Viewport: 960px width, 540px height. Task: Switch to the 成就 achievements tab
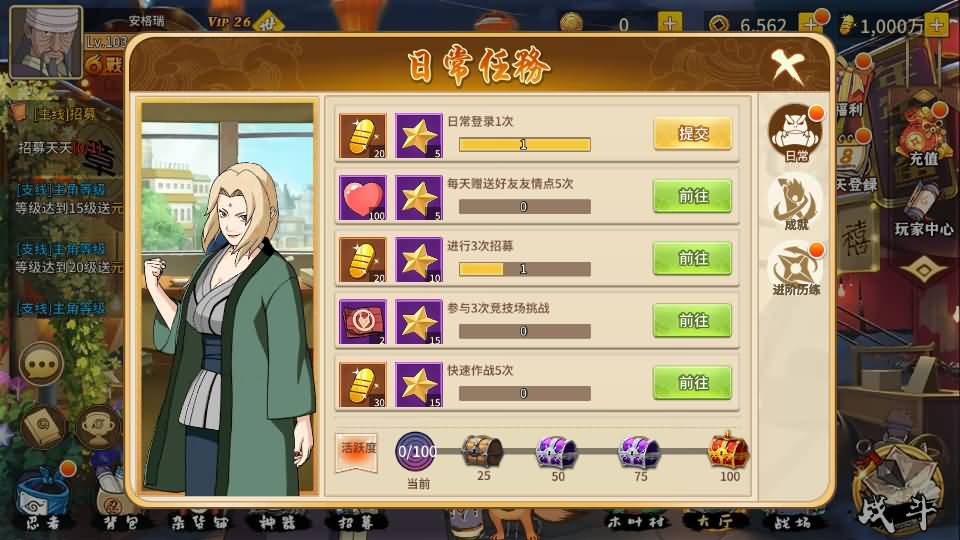click(796, 203)
